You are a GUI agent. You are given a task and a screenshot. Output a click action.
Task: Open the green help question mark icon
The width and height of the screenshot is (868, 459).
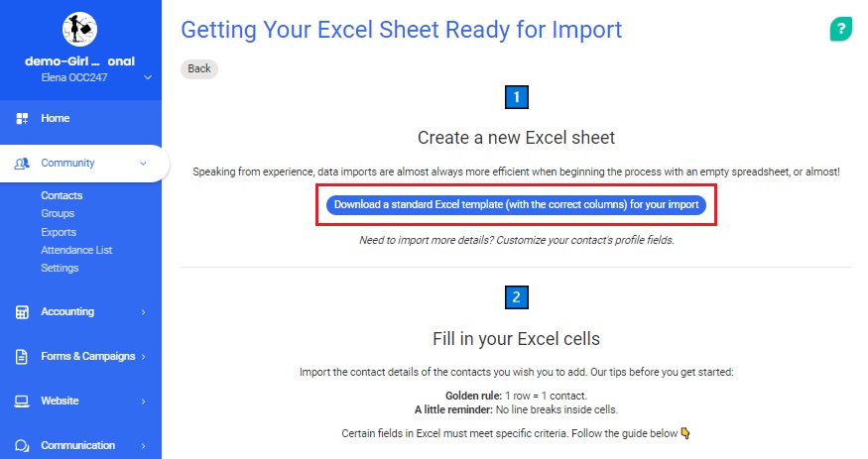tap(840, 30)
